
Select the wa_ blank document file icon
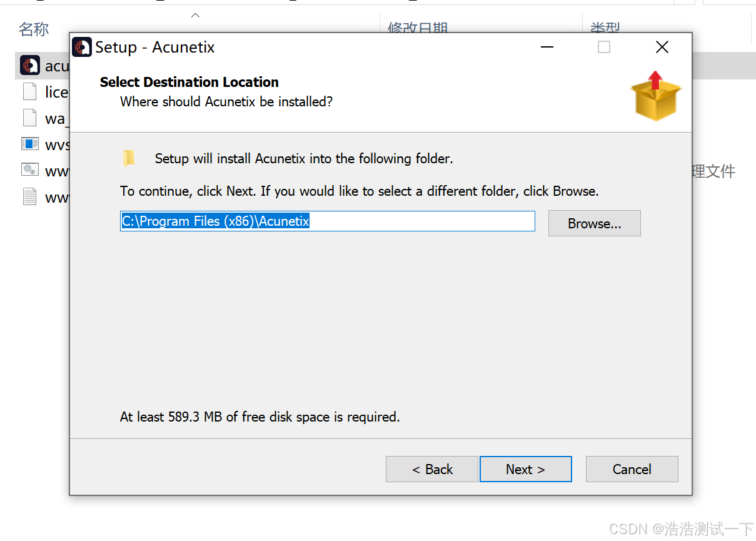pyautogui.click(x=30, y=118)
